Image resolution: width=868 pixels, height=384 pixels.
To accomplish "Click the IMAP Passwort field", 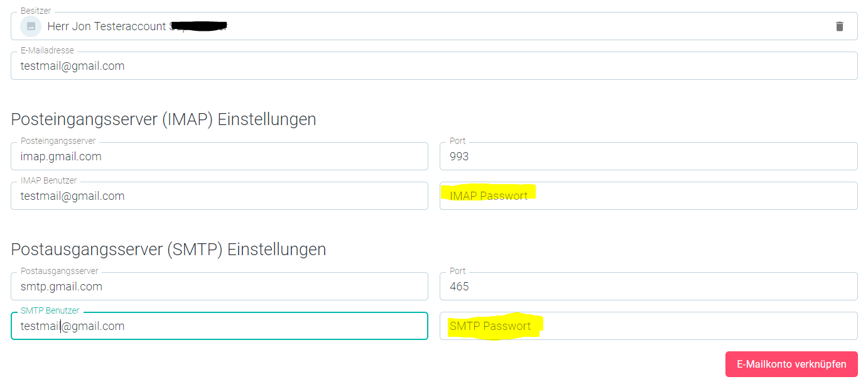I will coord(648,196).
